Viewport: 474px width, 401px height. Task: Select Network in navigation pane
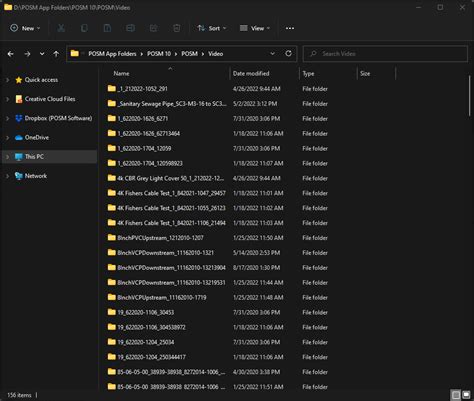click(x=31, y=176)
